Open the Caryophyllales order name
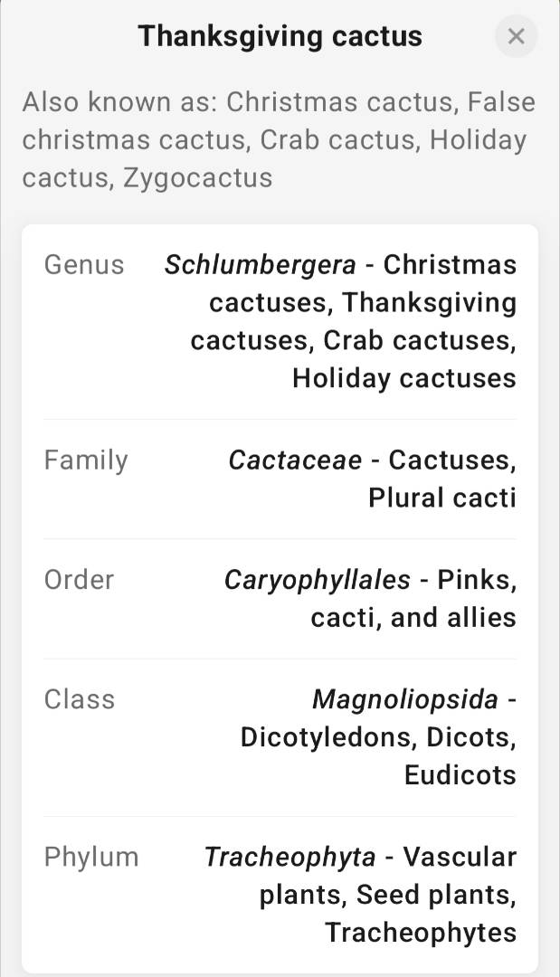560x977 pixels. tap(317, 580)
